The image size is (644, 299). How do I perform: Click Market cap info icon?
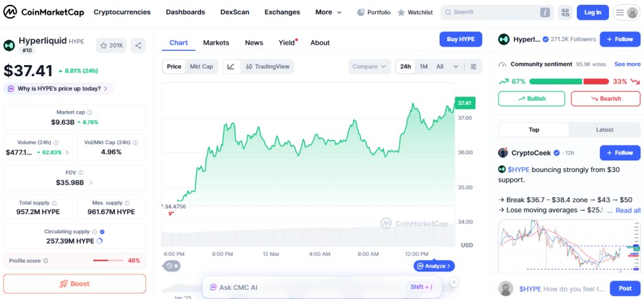(90, 112)
